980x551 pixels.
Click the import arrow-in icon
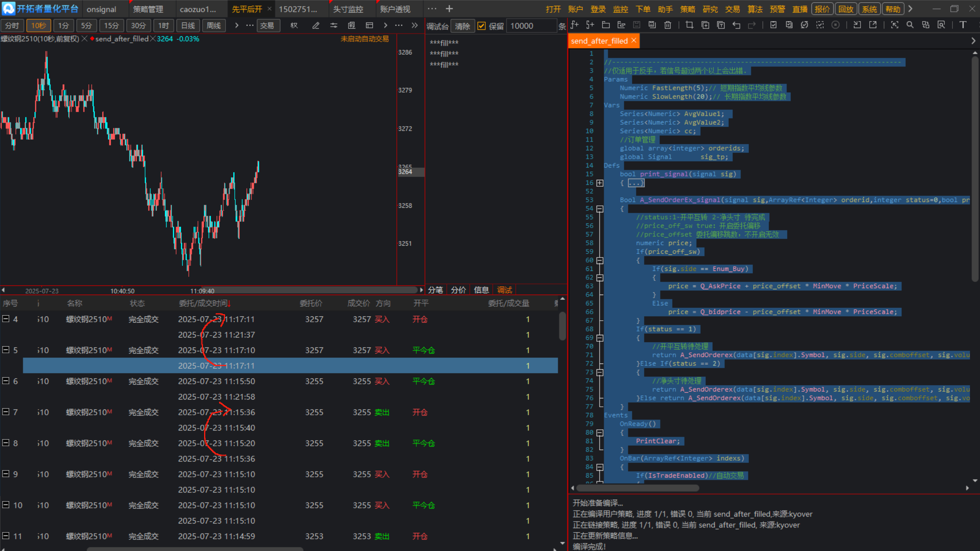pos(857,25)
